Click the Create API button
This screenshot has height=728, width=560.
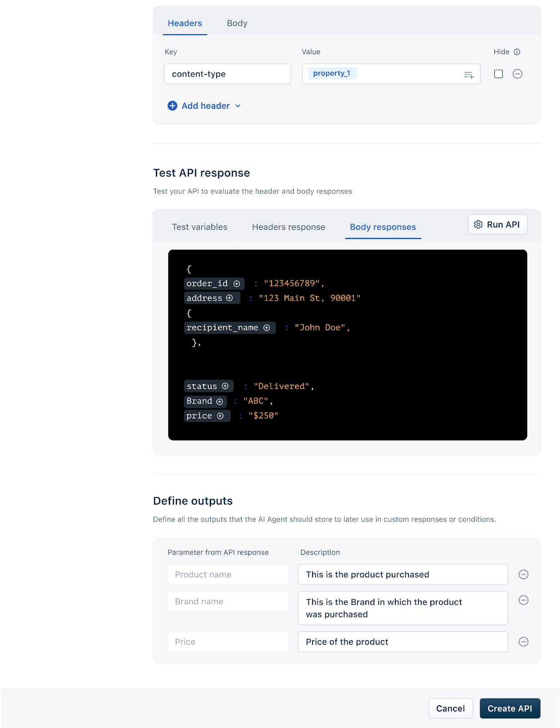coord(510,708)
